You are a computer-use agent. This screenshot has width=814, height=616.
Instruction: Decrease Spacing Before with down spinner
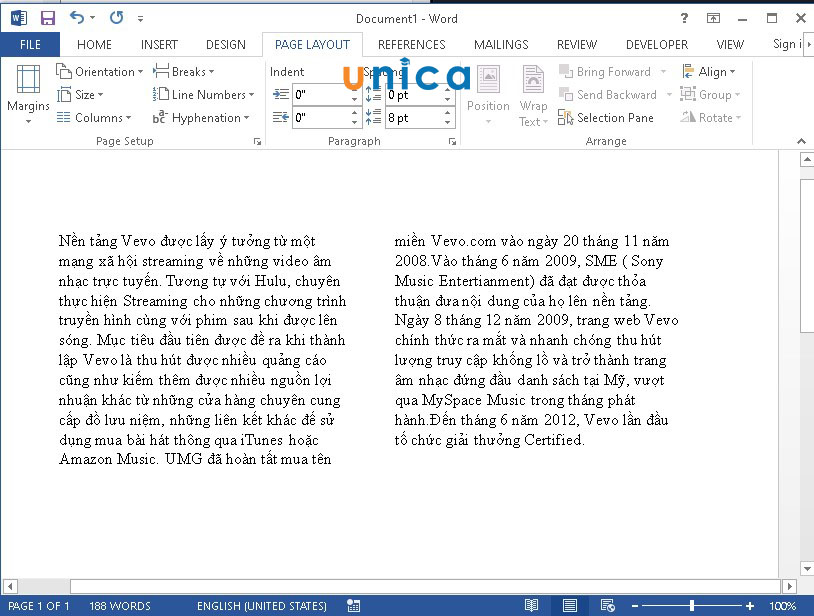tap(448, 100)
